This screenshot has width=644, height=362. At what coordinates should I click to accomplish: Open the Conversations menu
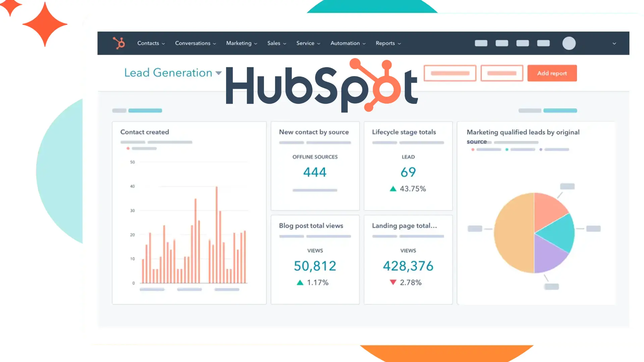pyautogui.click(x=196, y=43)
